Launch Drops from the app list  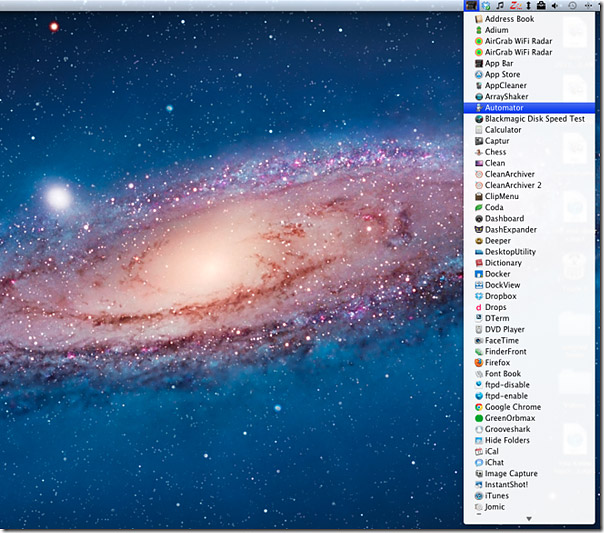tap(529, 307)
